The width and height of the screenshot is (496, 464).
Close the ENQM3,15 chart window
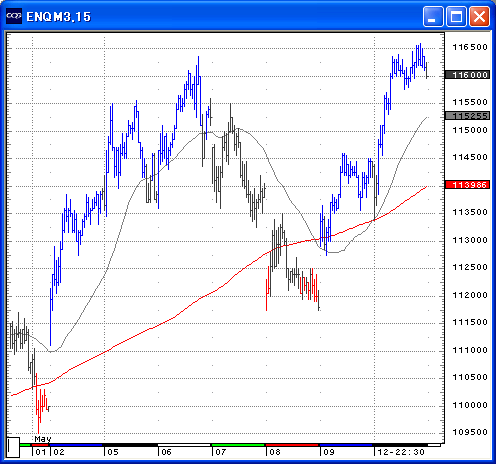[479, 16]
